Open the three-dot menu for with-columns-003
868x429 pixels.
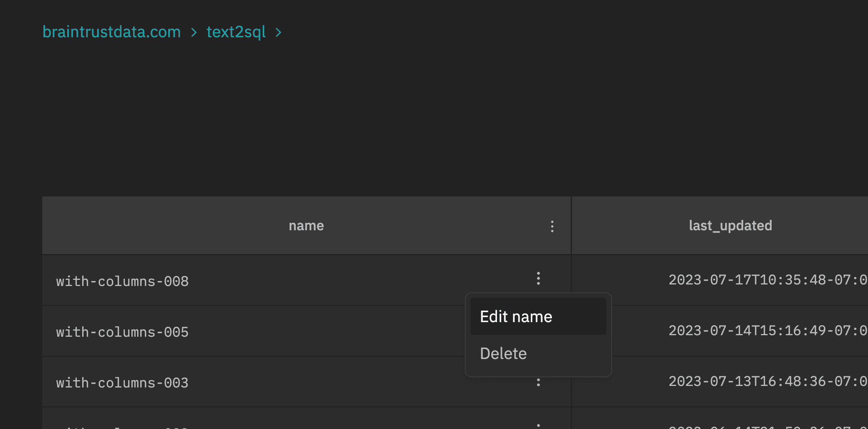[x=538, y=381]
